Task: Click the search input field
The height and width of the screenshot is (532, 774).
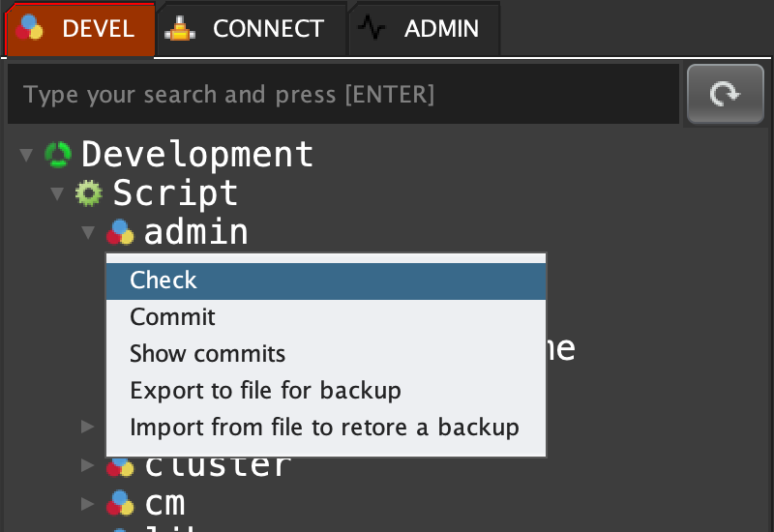Action: (x=343, y=95)
